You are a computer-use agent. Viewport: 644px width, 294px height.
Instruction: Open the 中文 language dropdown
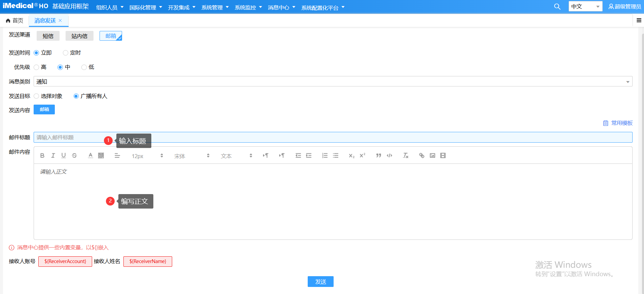point(585,6)
